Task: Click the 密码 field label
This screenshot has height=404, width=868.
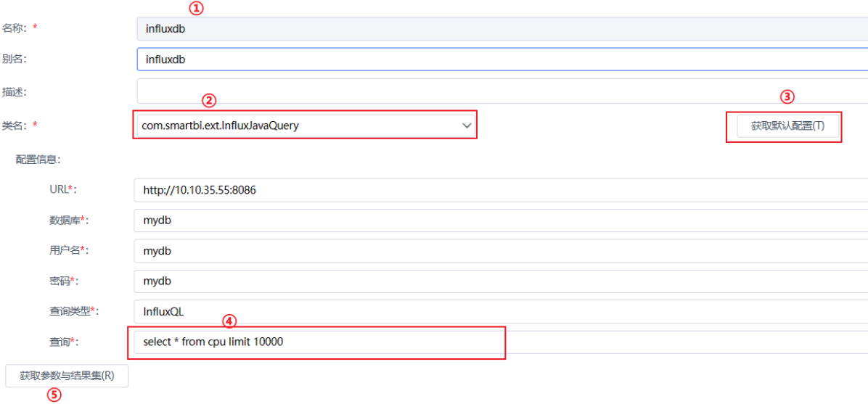Action: pos(64,281)
